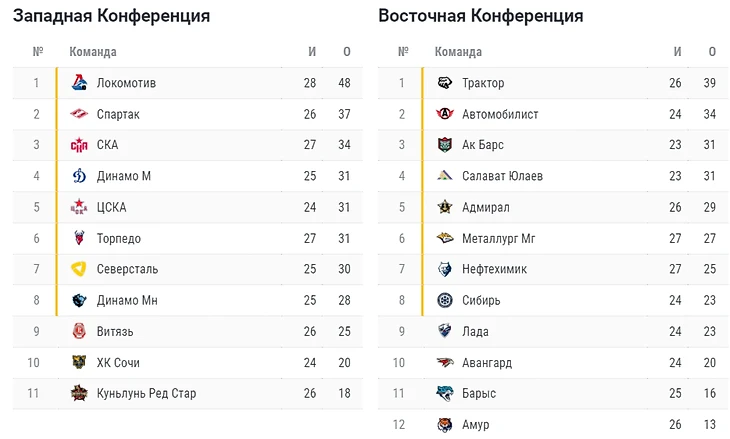The image size is (730, 439).
Task: Click the Автомобилист team logo
Action: click(x=445, y=114)
